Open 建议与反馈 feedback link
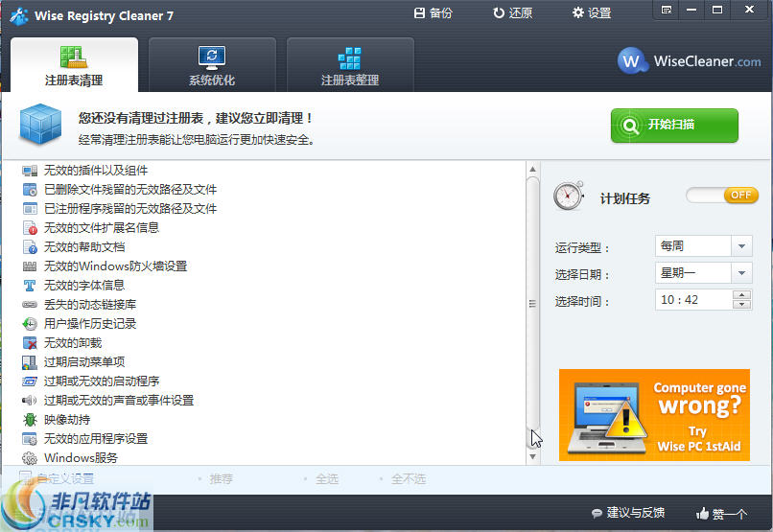 pyautogui.click(x=628, y=513)
